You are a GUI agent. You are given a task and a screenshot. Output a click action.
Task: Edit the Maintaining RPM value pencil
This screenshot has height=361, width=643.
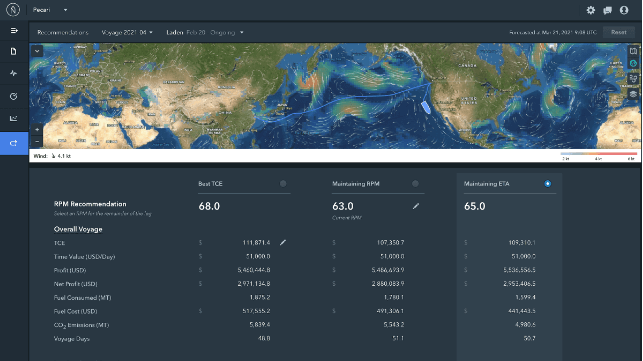click(x=416, y=206)
